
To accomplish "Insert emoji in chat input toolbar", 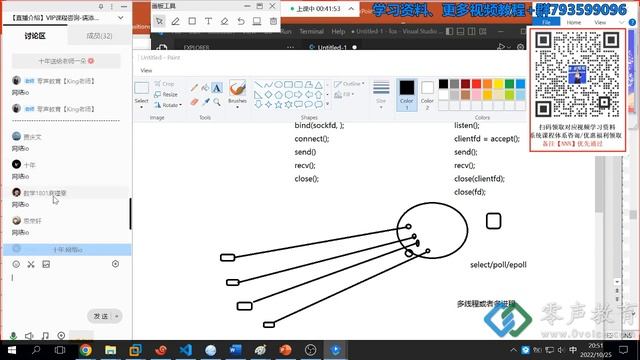I will 16,264.
